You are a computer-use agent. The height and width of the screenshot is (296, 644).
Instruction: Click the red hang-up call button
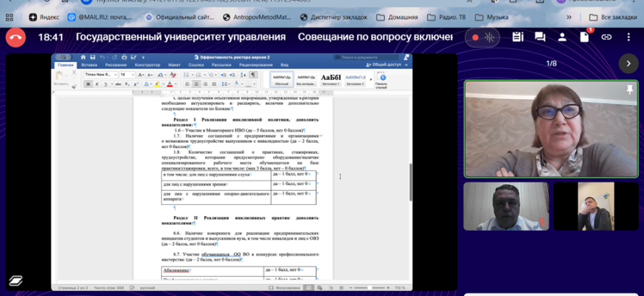pyautogui.click(x=15, y=37)
